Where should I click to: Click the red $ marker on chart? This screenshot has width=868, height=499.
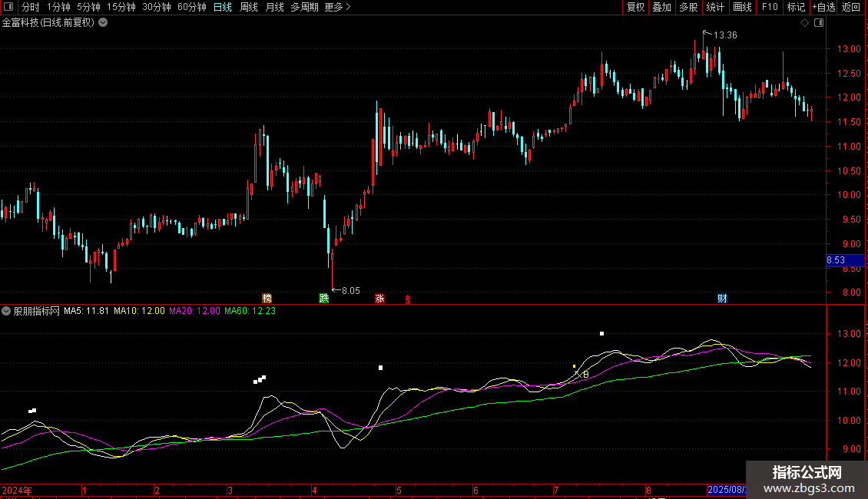[408, 299]
